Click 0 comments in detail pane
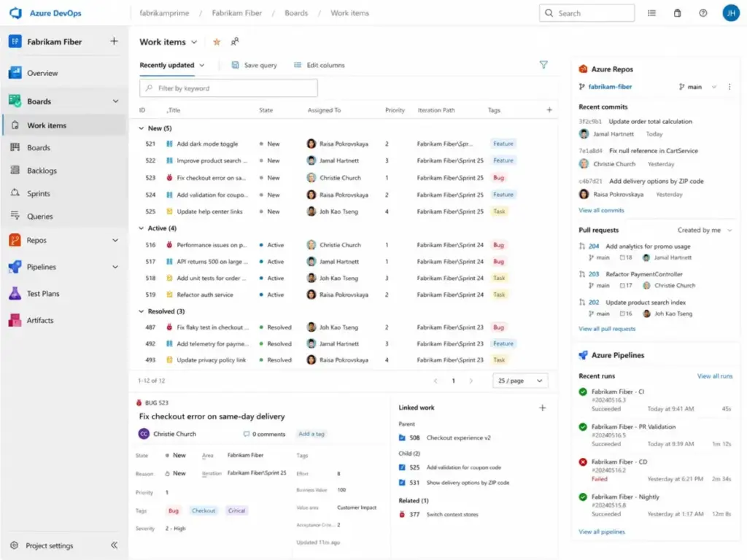The image size is (747, 560). click(264, 434)
